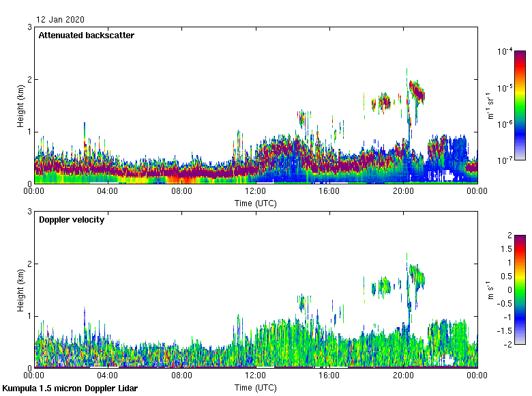Click the "Doppler velocity" panel title
The width and height of the screenshot is (532, 396).
(72, 220)
